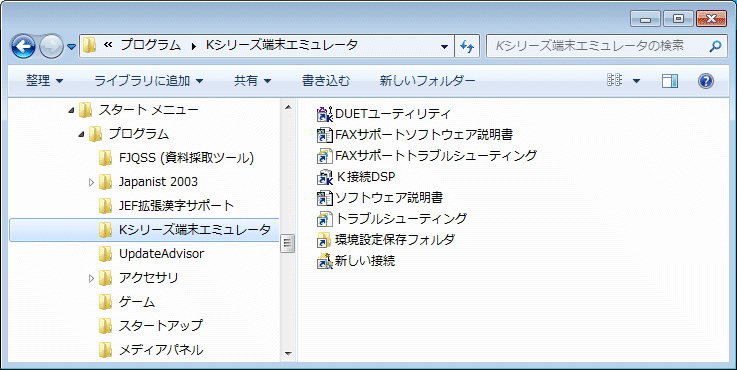737x370 pixels.
Task: Open the 整理 menu
Action: [x=44, y=81]
